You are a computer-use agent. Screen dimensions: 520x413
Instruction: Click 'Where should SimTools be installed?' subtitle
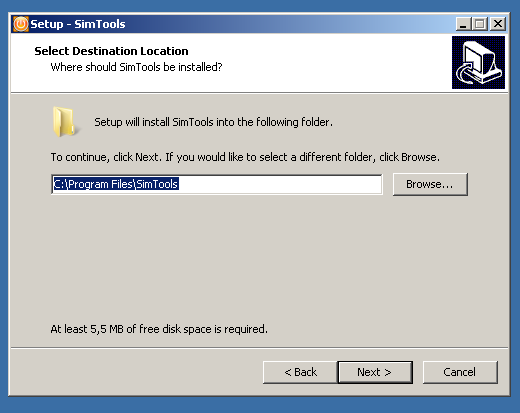[136, 67]
